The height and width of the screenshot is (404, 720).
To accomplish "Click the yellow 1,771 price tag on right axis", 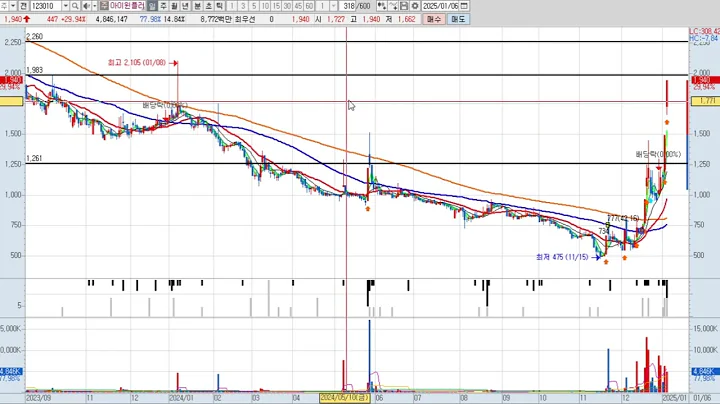I will point(705,101).
